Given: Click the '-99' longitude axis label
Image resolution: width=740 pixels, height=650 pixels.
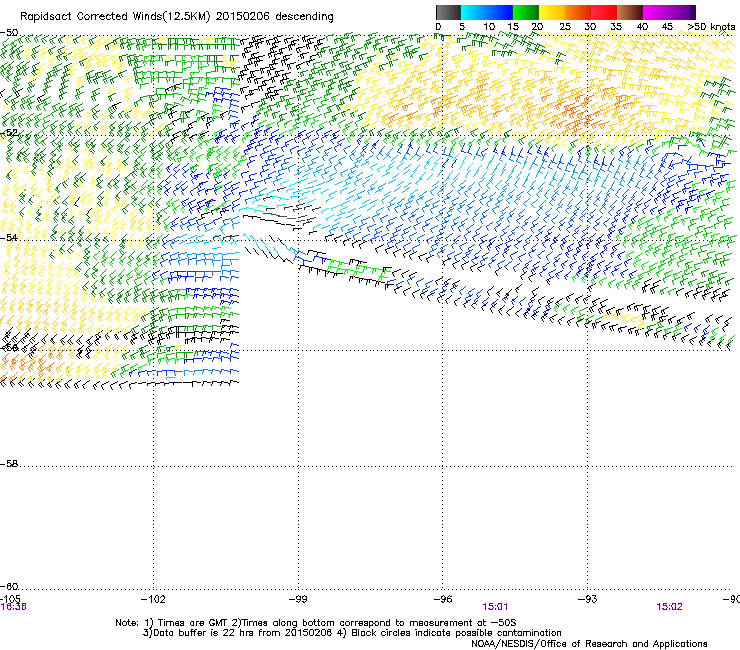Looking at the screenshot, I should [298, 599].
